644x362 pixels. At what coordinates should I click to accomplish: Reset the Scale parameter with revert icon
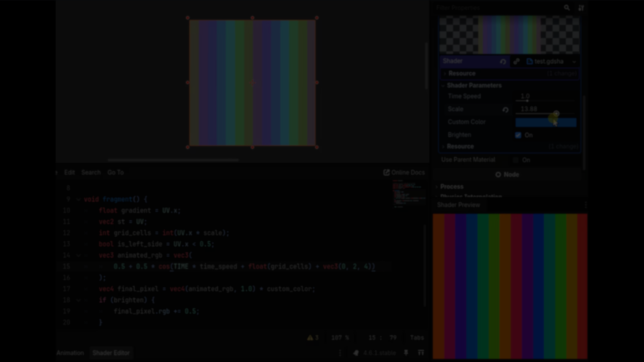(x=505, y=110)
